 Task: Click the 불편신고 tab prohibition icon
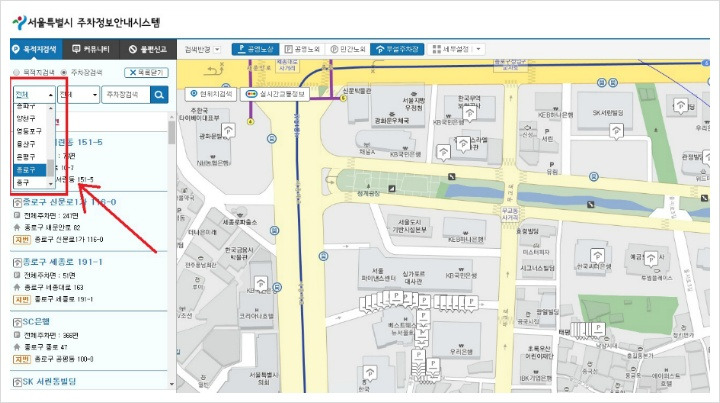(133, 49)
